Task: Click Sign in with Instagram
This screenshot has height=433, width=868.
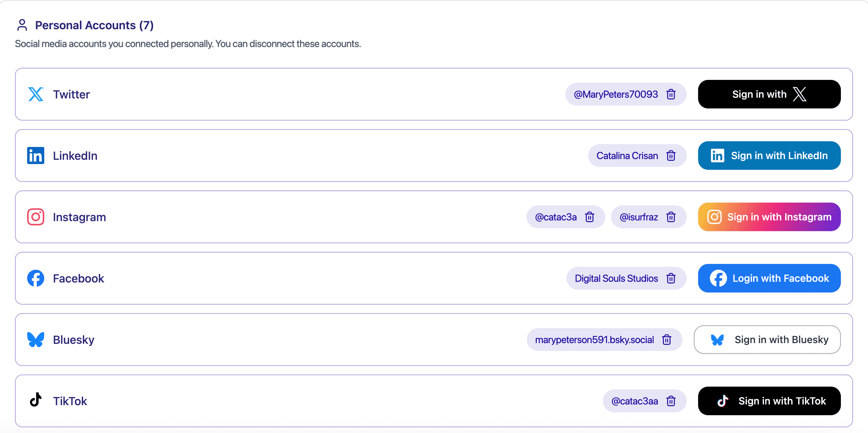Action: [769, 216]
